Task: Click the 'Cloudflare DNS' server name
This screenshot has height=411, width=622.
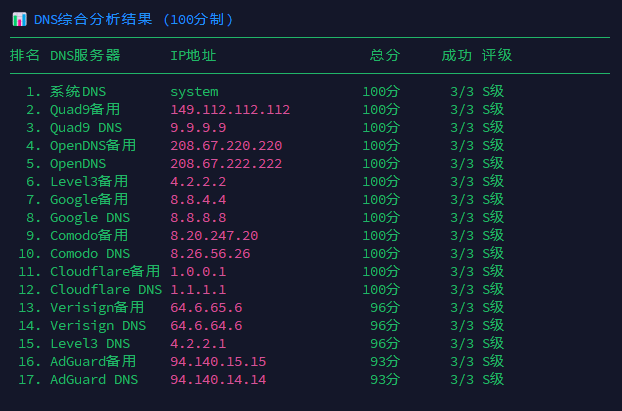Action: click(106, 290)
